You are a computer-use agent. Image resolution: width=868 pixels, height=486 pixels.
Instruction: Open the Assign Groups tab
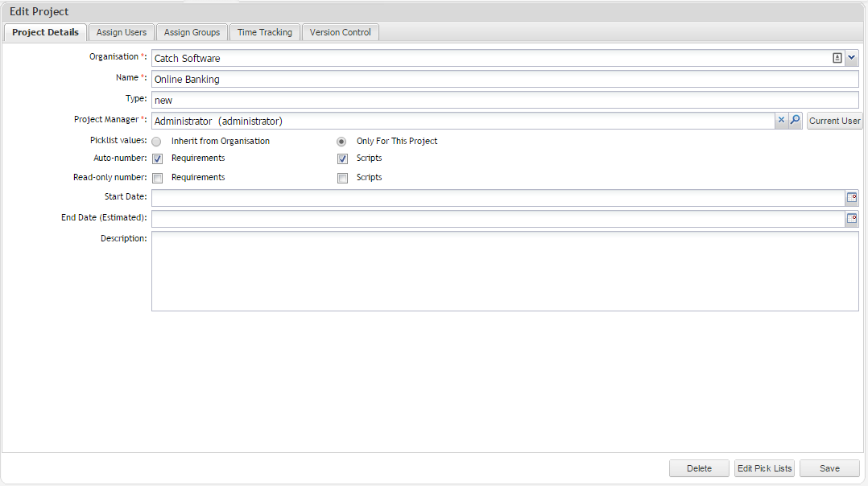[x=192, y=32]
